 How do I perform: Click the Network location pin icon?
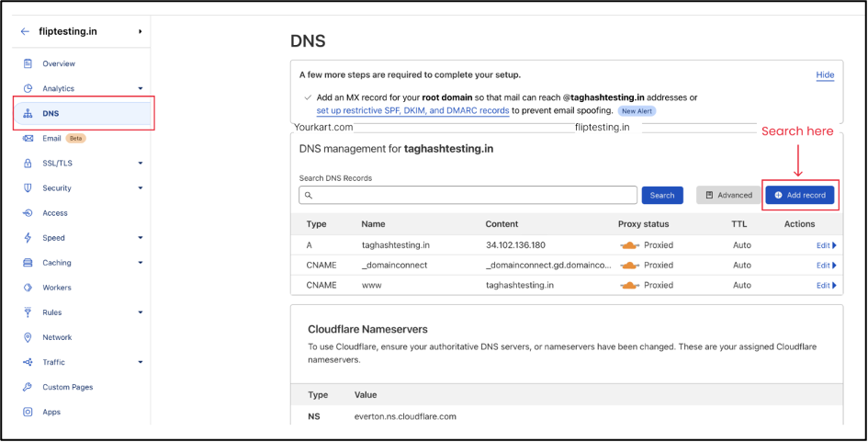28,337
